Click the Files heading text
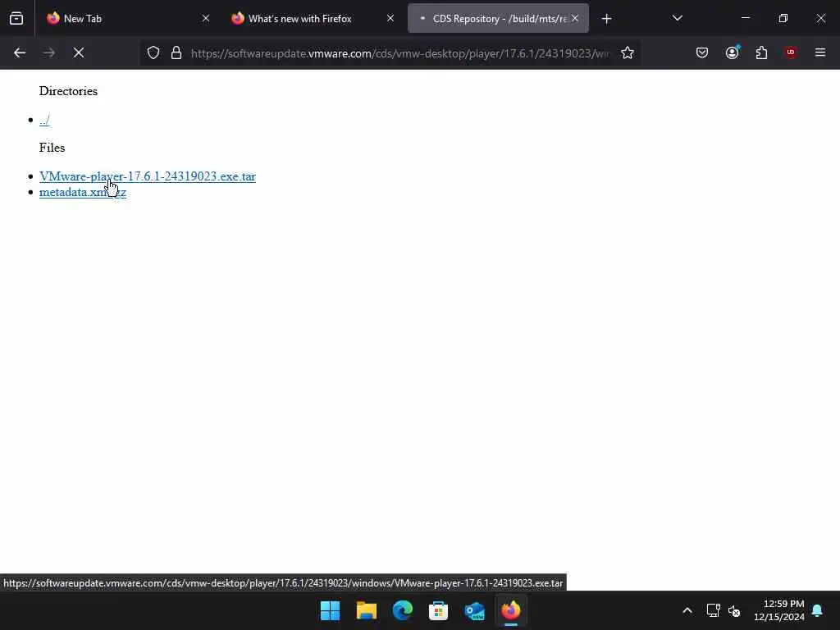 pos(52,148)
